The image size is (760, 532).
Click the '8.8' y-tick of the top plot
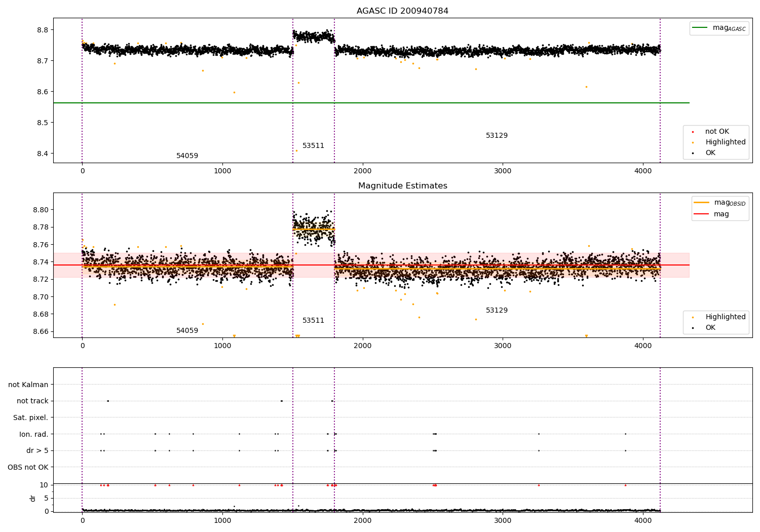43,30
